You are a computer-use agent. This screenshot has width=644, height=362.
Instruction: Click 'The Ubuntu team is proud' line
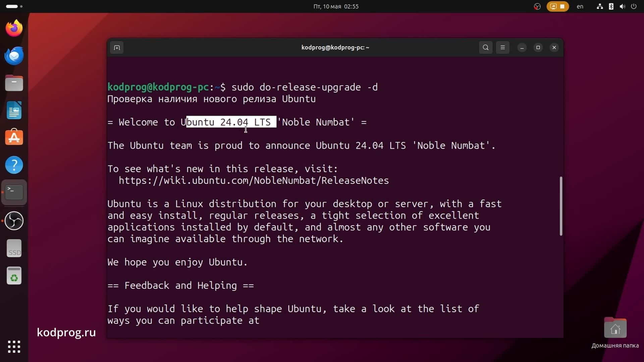click(301, 145)
